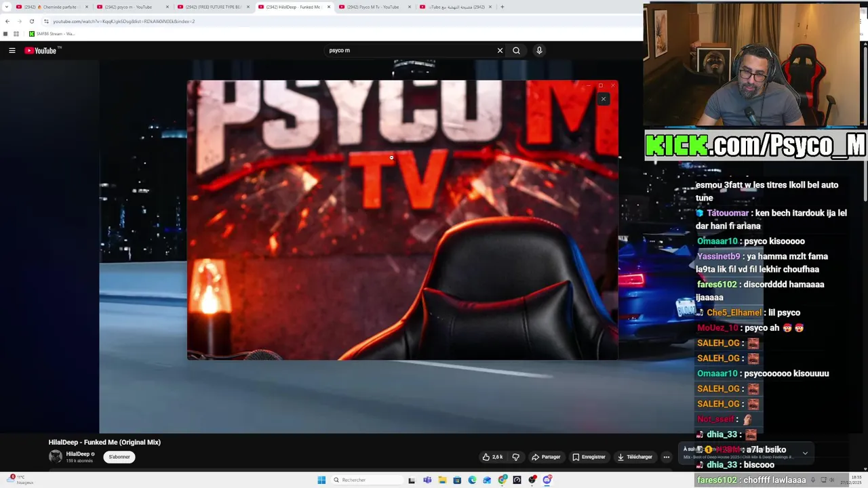This screenshot has width=868, height=488.
Task: Open the HilalDeep channel avatar
Action: pyautogui.click(x=55, y=457)
